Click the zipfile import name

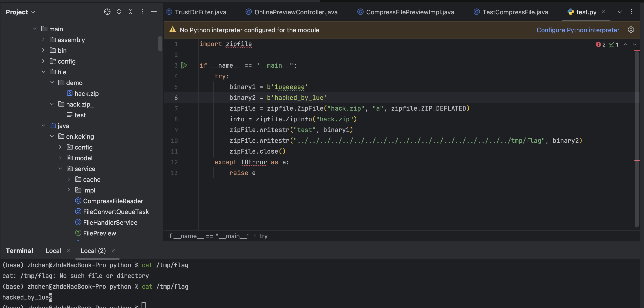point(239,44)
